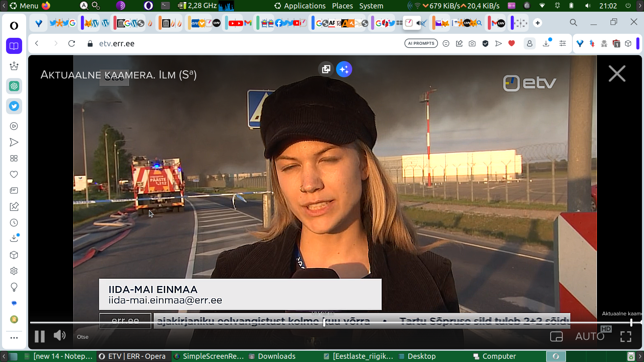The image size is (644, 362).
Task: Click the blue AI sparkle button on video
Action: coord(344,69)
